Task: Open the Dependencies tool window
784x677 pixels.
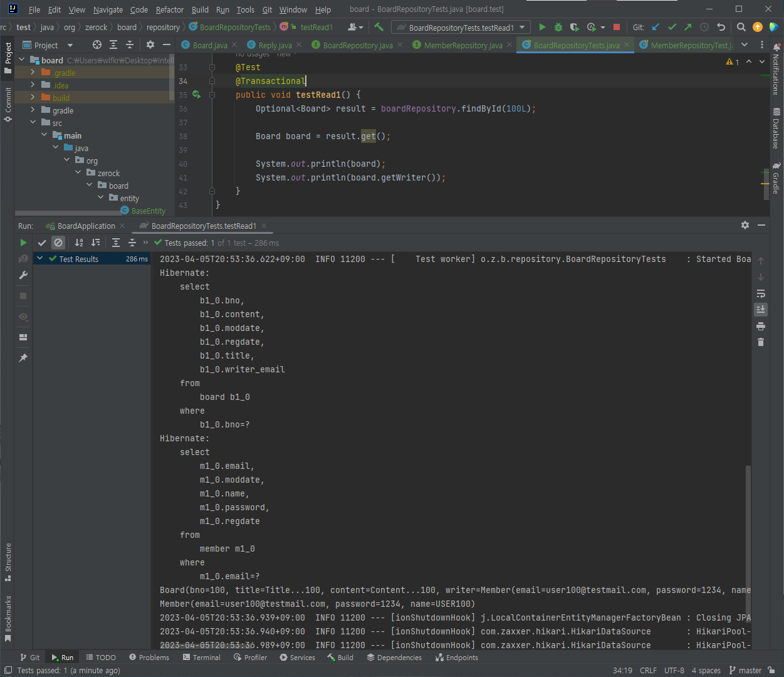Action: [394, 658]
